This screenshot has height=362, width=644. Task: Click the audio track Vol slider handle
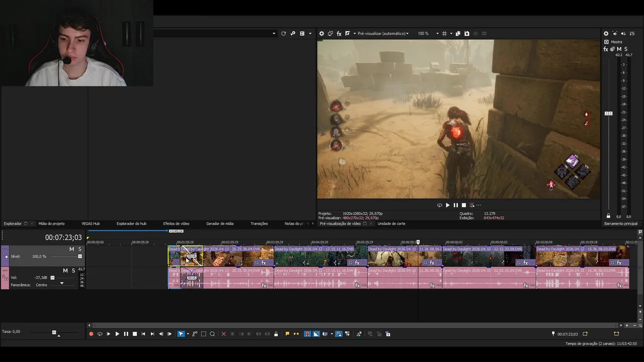(51, 278)
